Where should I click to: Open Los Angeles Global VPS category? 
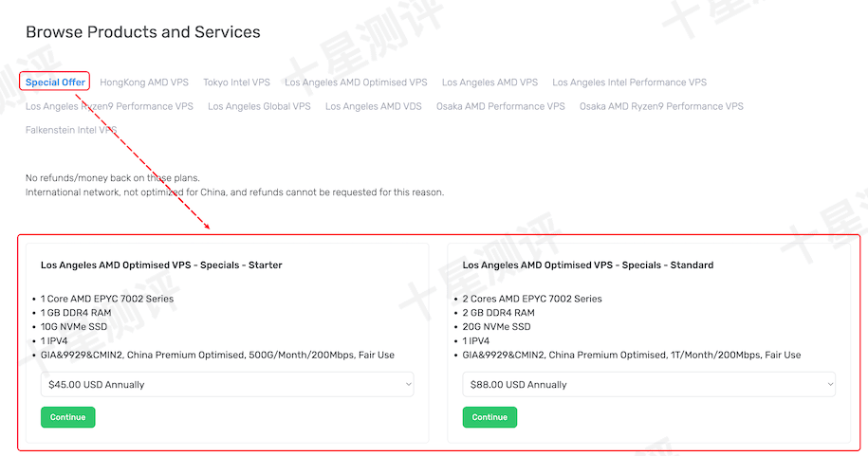point(259,106)
